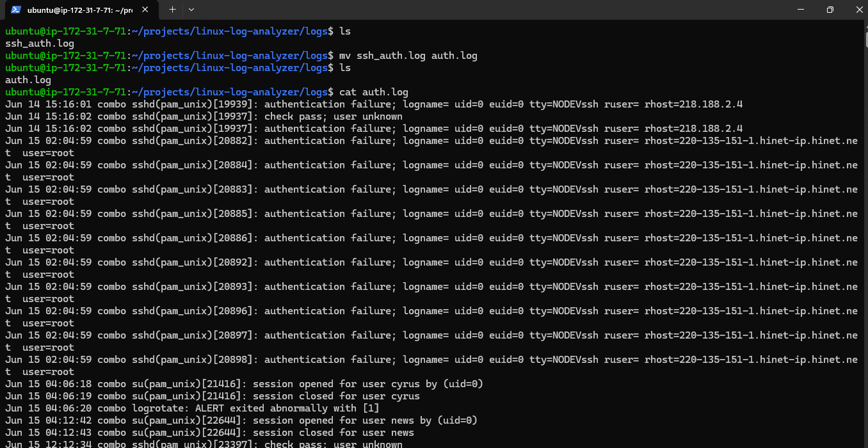The image size is (868, 448).
Task: Click the [19937] authentication failure line
Action: pos(374,129)
